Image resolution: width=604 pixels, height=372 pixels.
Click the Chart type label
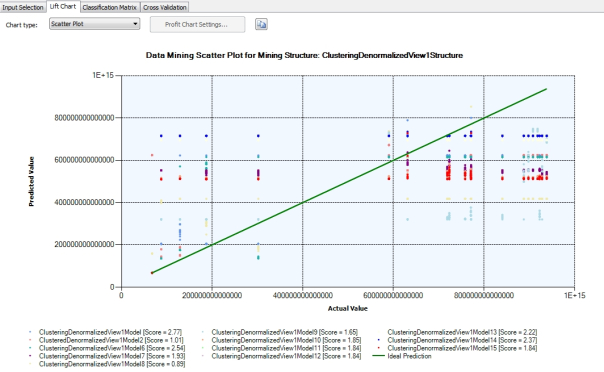click(x=22, y=25)
